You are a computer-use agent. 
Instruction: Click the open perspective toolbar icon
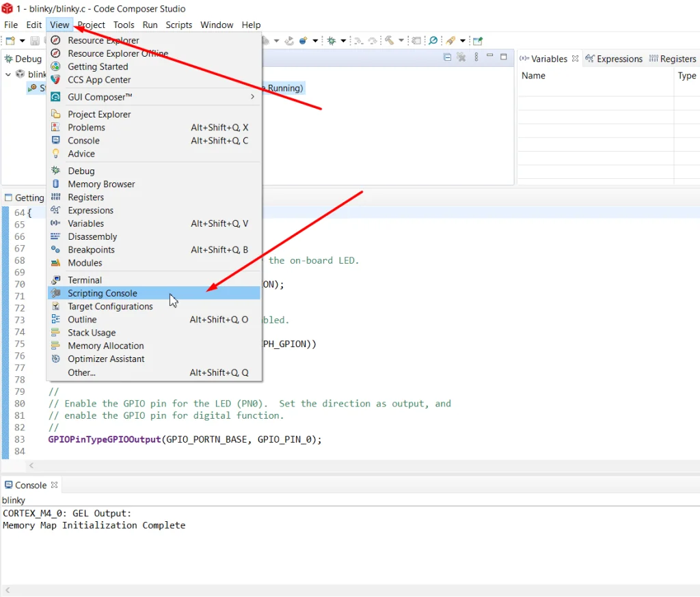click(478, 40)
